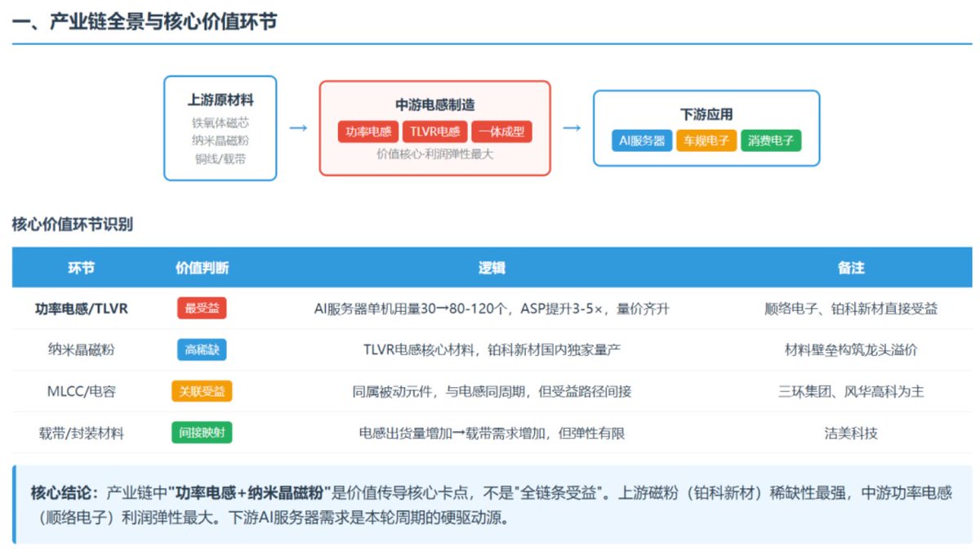Image resolution: width=980 pixels, height=552 pixels.
Task: Select the 价值判断 column header
Action: click(x=202, y=268)
